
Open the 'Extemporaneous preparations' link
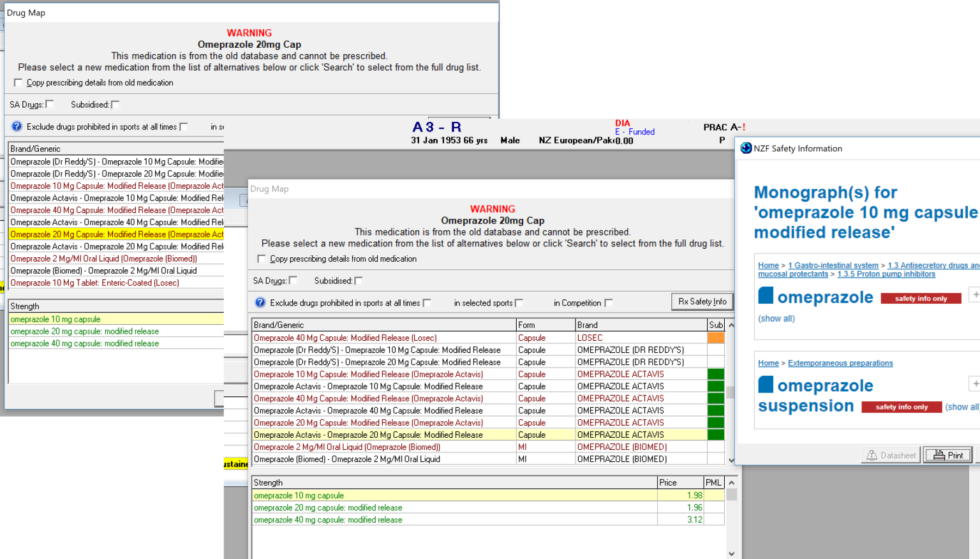(840, 363)
